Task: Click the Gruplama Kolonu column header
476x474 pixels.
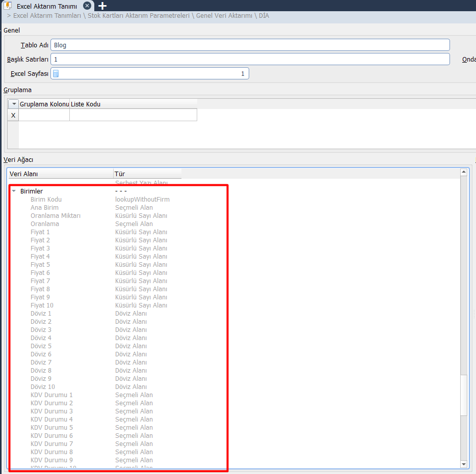Action: 44,104
